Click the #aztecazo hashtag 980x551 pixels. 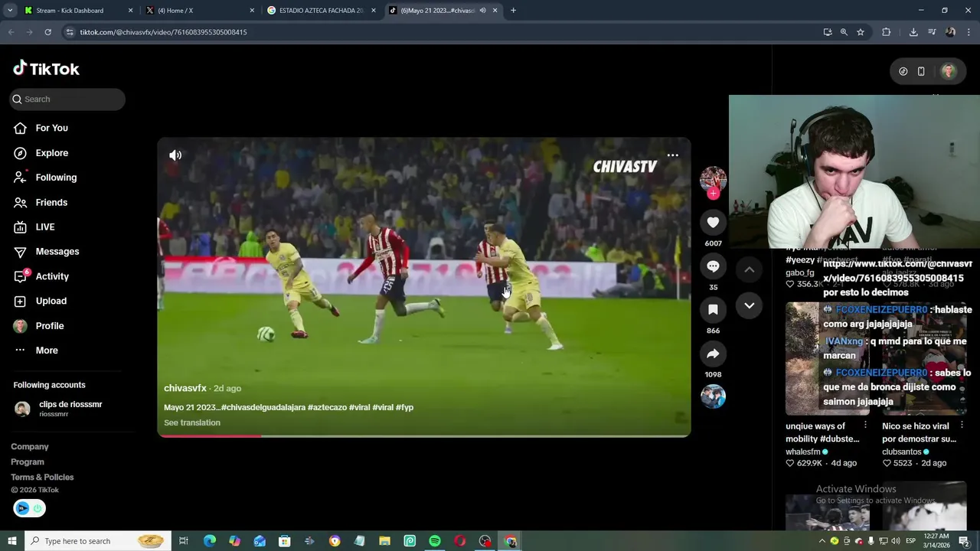(x=327, y=408)
